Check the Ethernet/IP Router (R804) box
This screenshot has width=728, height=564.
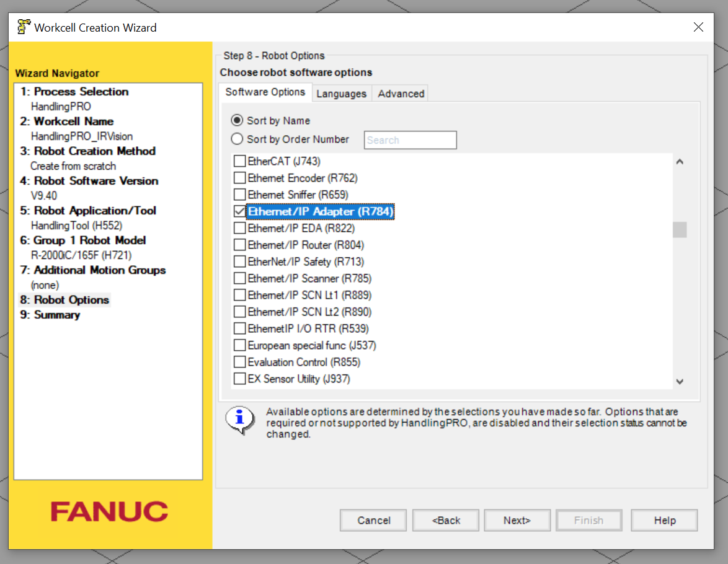coord(239,245)
